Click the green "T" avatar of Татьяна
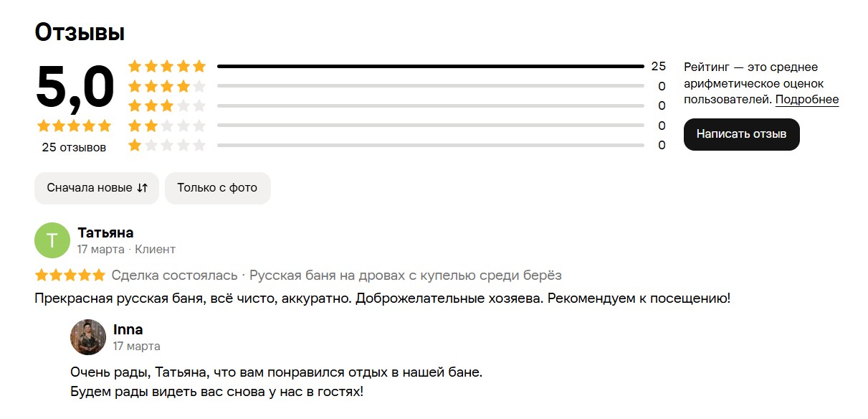Viewport: 868px width, 419px height. [52, 240]
